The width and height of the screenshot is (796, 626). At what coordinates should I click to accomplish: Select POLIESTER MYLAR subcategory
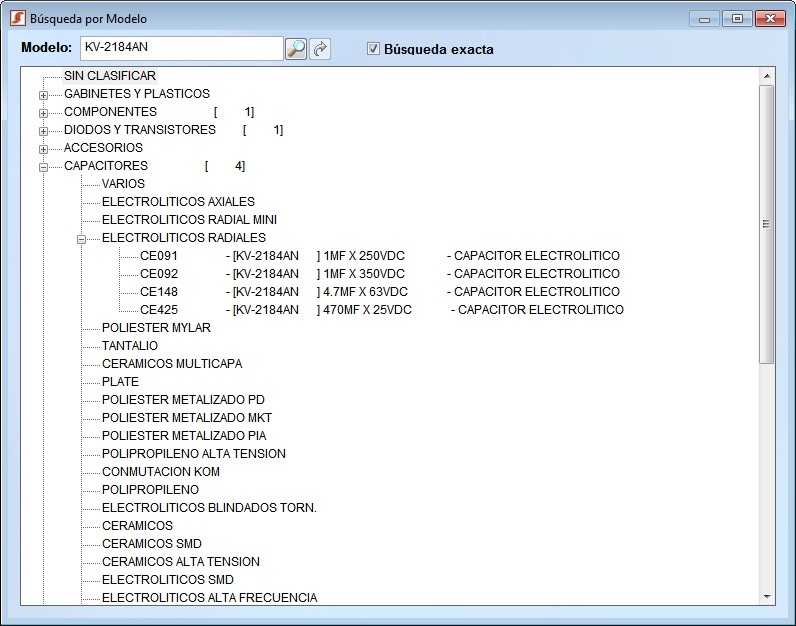click(x=156, y=327)
